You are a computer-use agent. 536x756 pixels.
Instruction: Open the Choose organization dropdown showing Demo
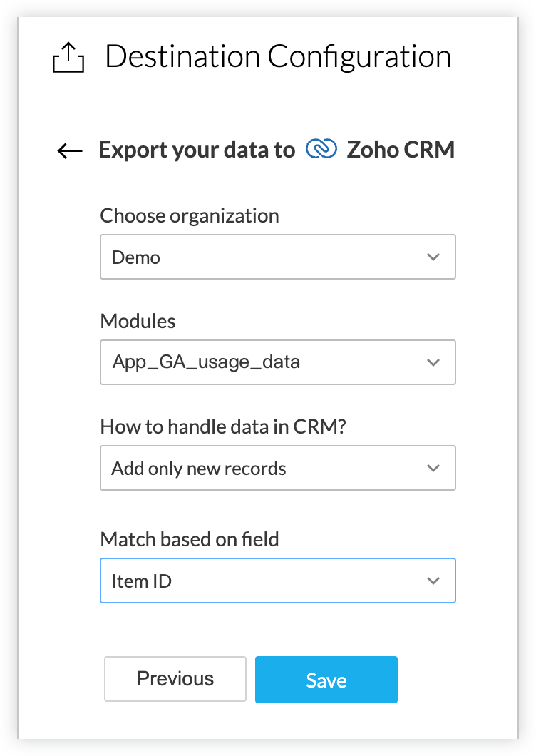coord(277,257)
